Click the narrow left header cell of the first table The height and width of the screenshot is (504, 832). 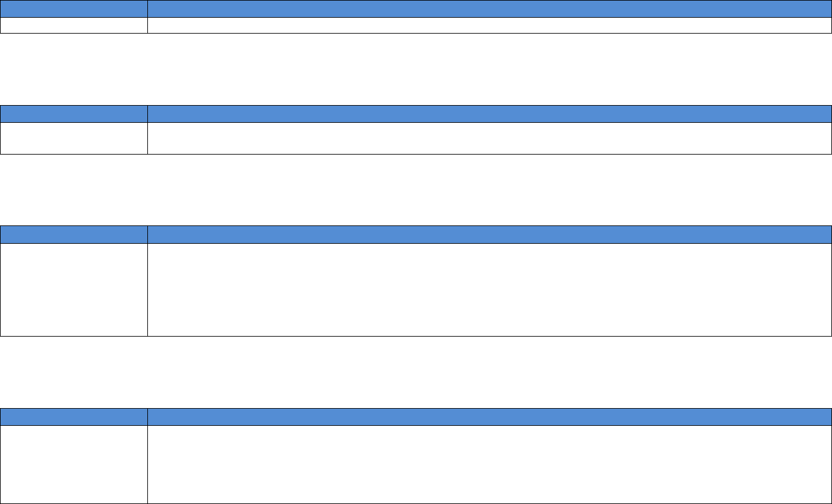tap(74, 9)
